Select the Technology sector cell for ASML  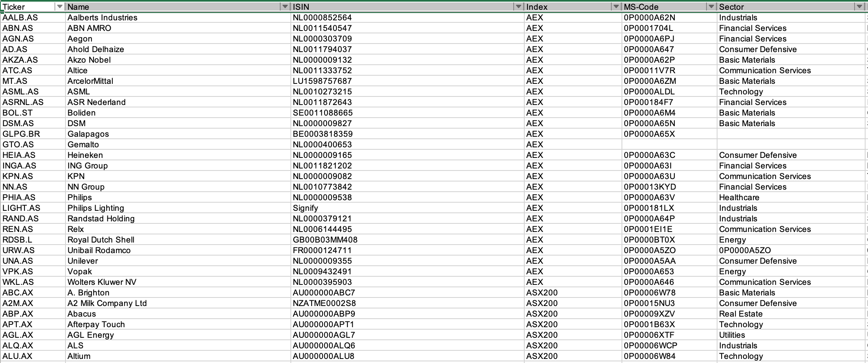792,92
